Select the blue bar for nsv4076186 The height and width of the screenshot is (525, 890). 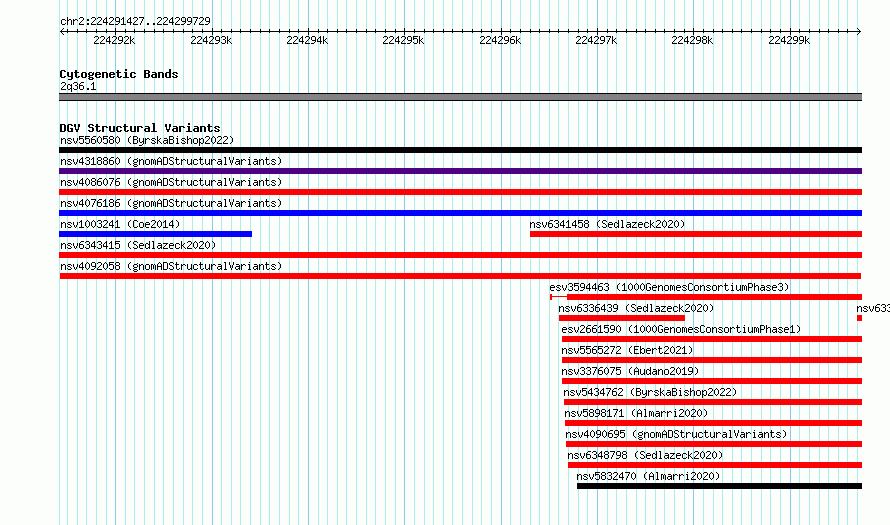460,213
